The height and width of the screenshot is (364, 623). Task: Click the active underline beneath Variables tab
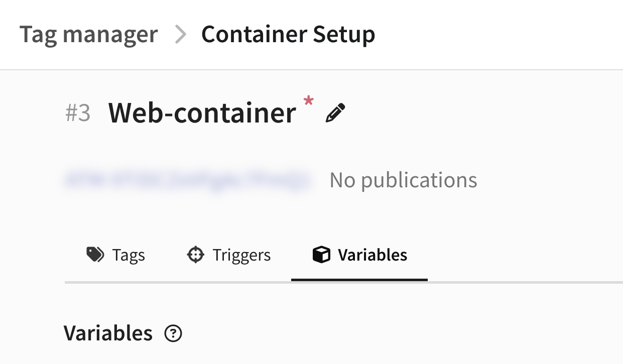tap(359, 280)
